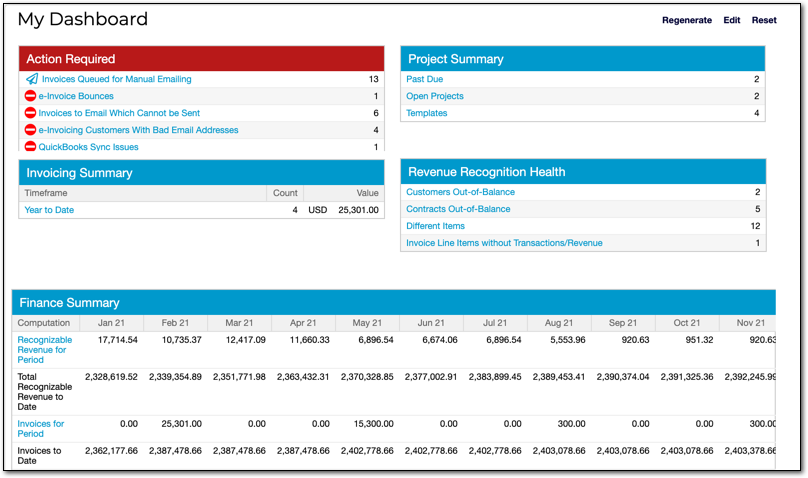View Past Due projects
The width and height of the screenshot is (808, 478).
tap(424, 79)
